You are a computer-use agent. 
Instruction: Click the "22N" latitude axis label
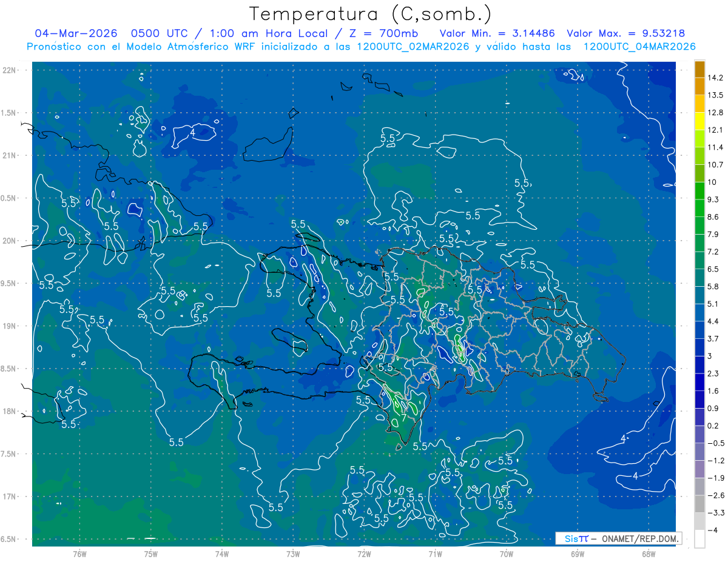point(9,70)
